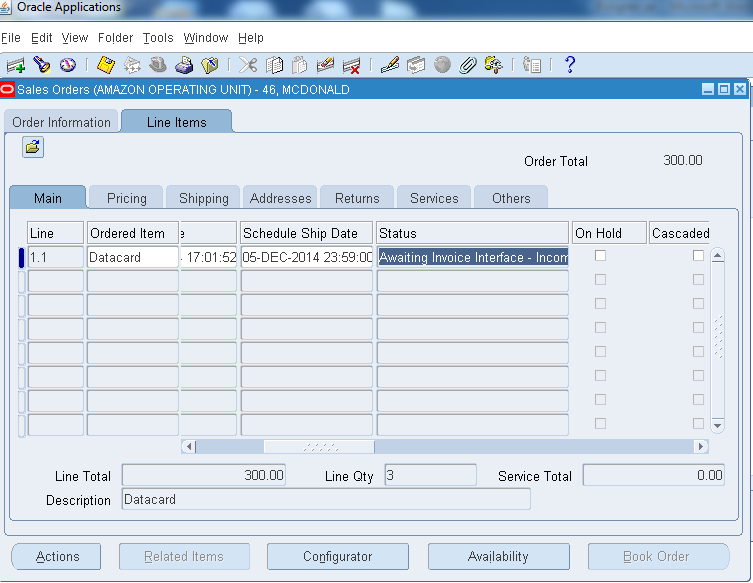The height and width of the screenshot is (583, 753).
Task: Click the open folder icon below Order Information tab
Action: tap(33, 147)
